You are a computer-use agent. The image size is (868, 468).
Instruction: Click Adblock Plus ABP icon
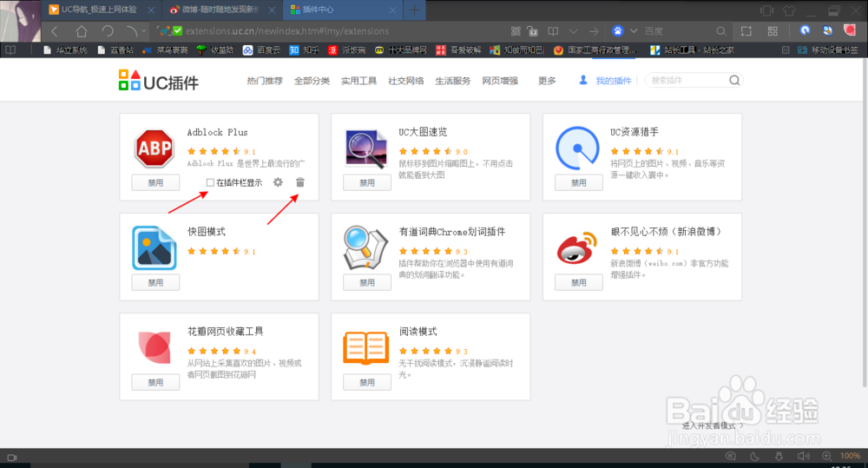[x=155, y=148]
